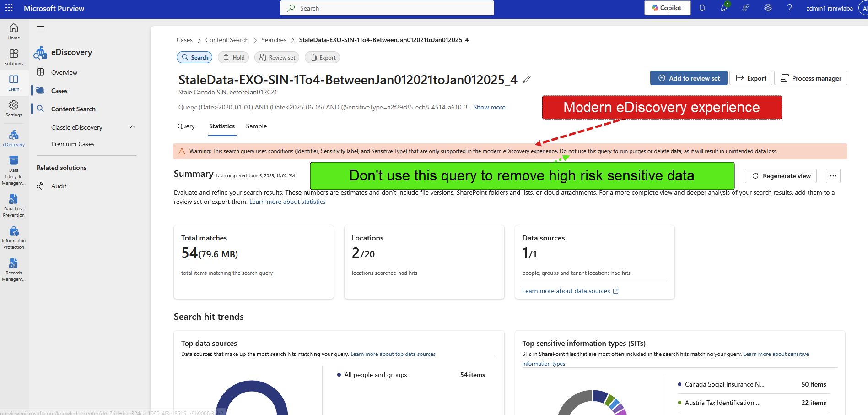Screen dimensions: 868x415
Task: Select the Search pill step
Action: click(195, 57)
